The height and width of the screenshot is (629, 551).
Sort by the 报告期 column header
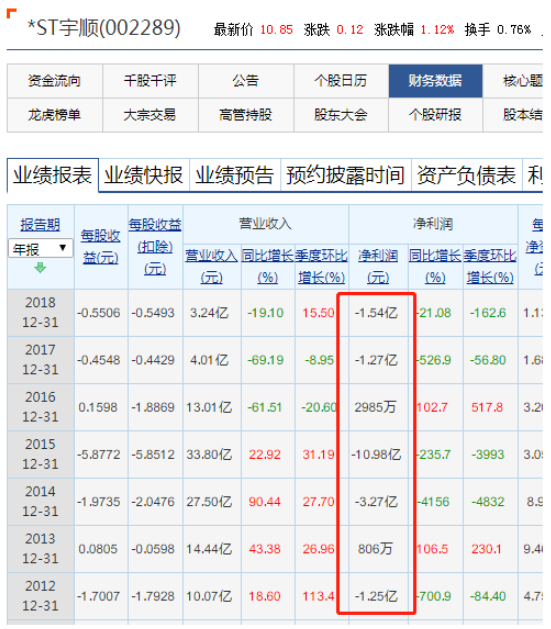coord(40,225)
